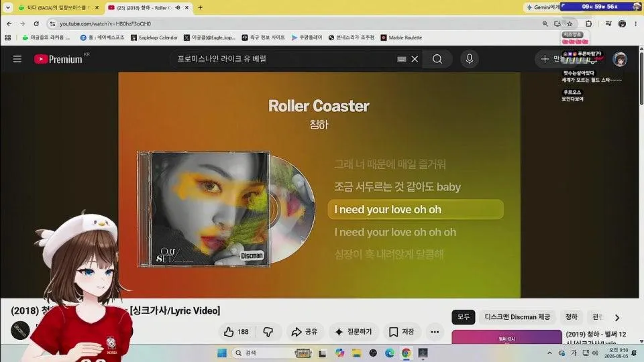Open the 질문하기 ask button
Screen dimensions: 644x362
click(x=354, y=332)
